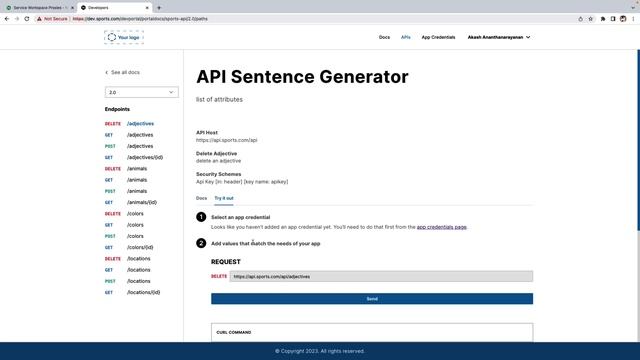Click the request URL field

[381, 276]
